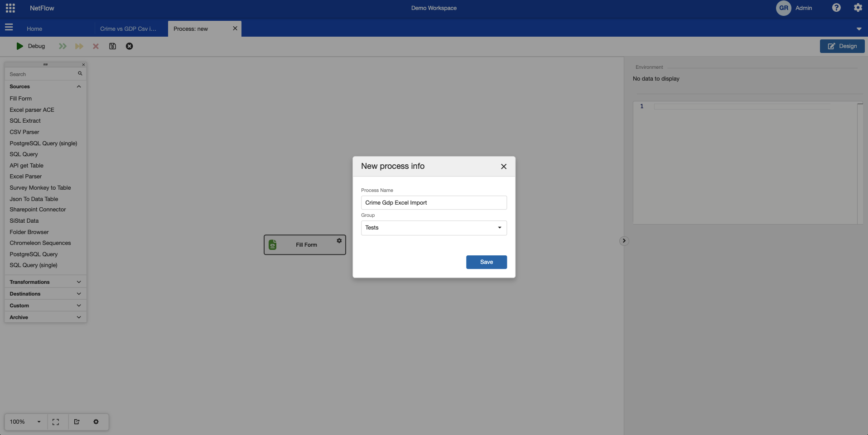Click the Design button

842,46
